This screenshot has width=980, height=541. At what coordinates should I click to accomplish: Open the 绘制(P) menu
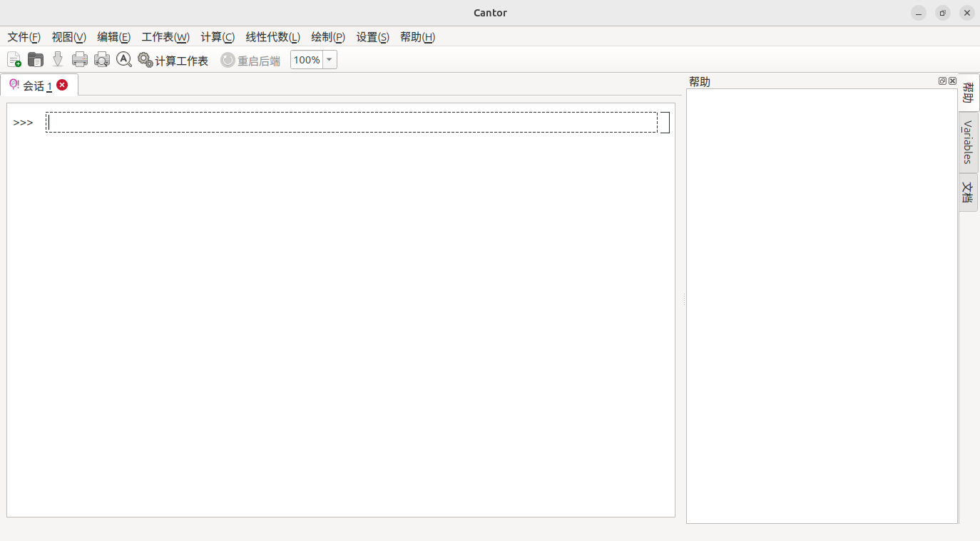click(x=328, y=37)
